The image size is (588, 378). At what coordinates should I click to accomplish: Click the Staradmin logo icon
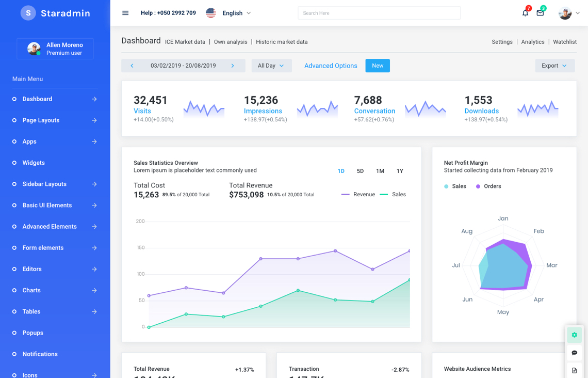click(28, 13)
